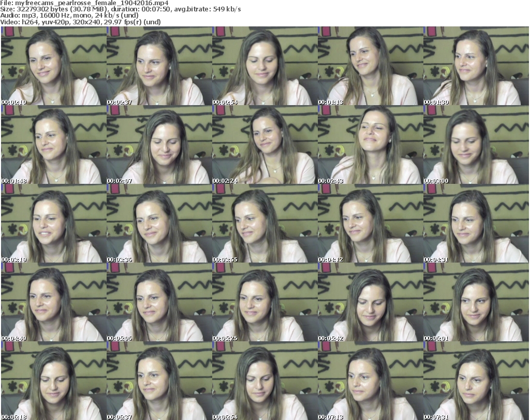Click the thumbnail marked 00:05:25

[264, 302]
